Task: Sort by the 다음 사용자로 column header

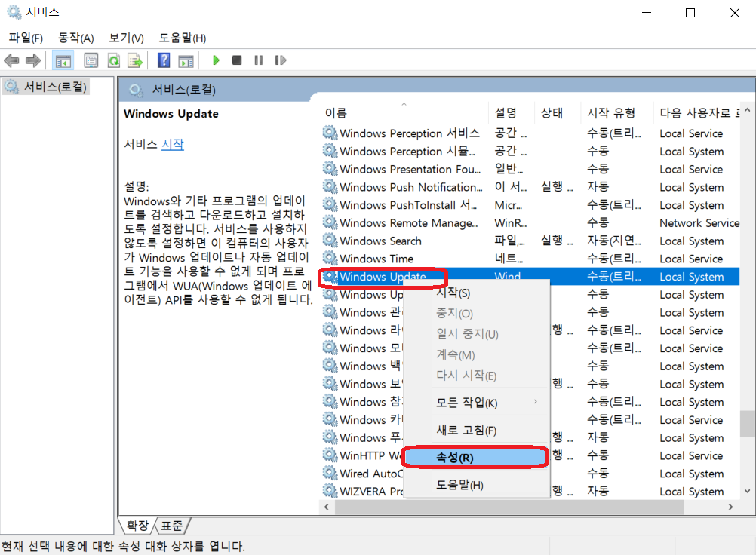Action: coord(697,113)
